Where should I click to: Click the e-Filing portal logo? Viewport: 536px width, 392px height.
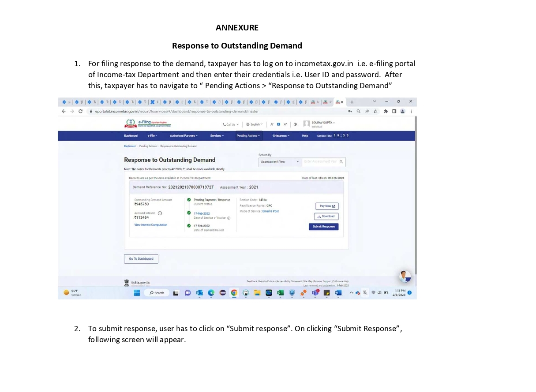pyautogui.click(x=148, y=123)
